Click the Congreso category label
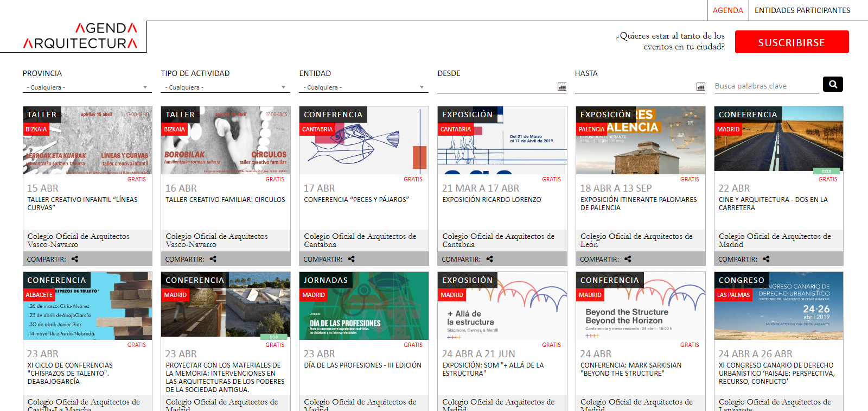 point(742,280)
